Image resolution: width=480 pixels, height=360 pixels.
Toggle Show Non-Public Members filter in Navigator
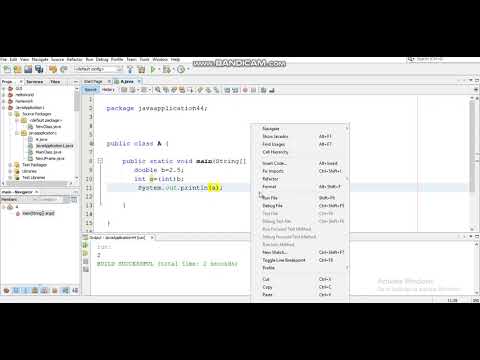coord(35,291)
